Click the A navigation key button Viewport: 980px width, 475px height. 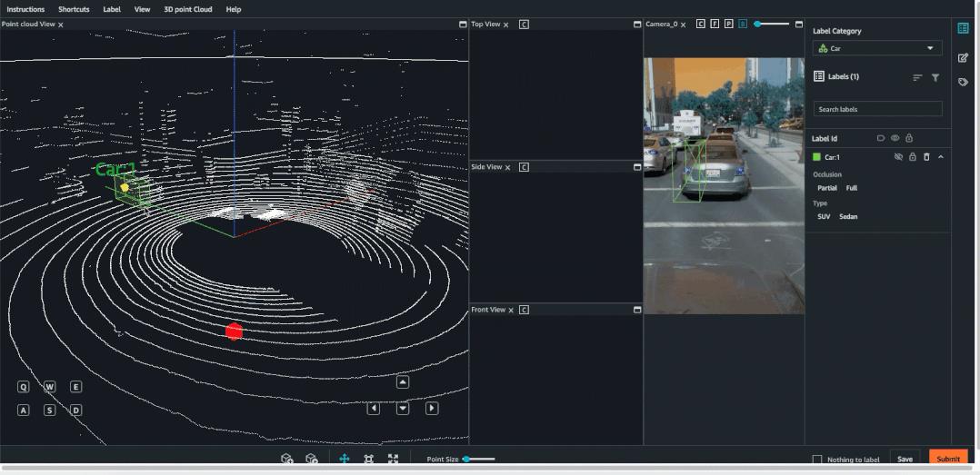(23, 411)
